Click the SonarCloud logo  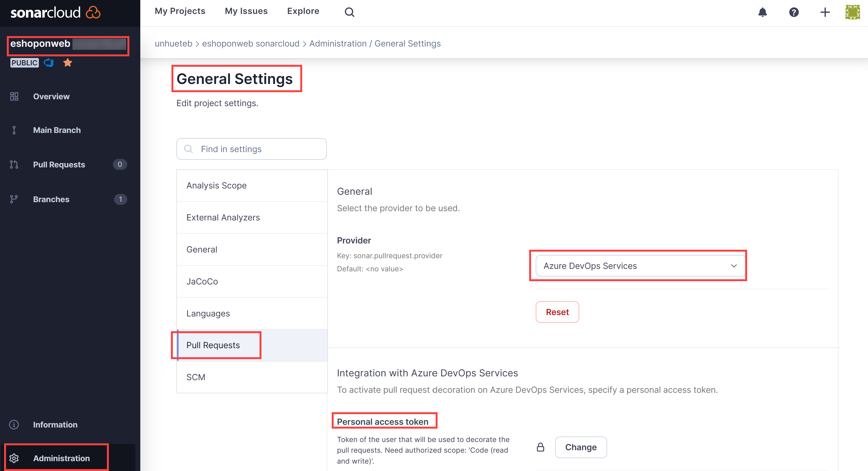tap(56, 13)
